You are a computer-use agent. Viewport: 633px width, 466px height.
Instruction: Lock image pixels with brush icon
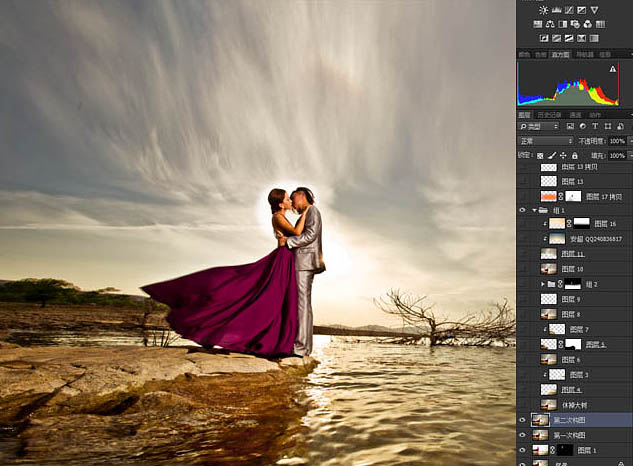point(552,155)
